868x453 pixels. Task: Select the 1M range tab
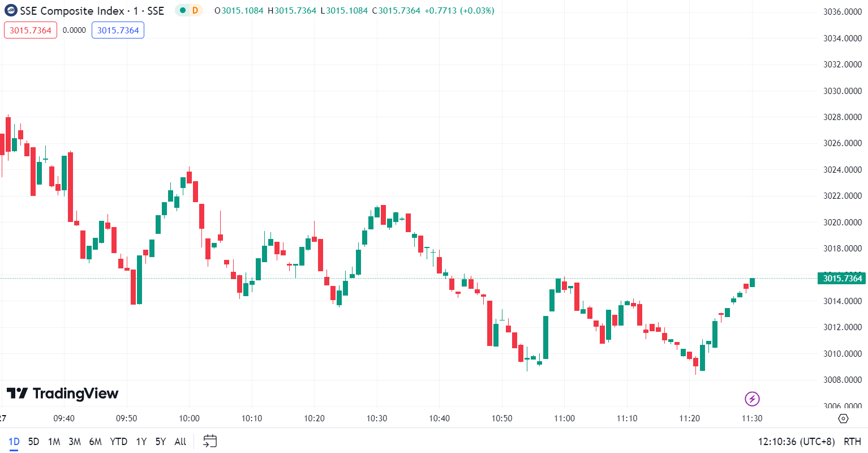(54, 442)
